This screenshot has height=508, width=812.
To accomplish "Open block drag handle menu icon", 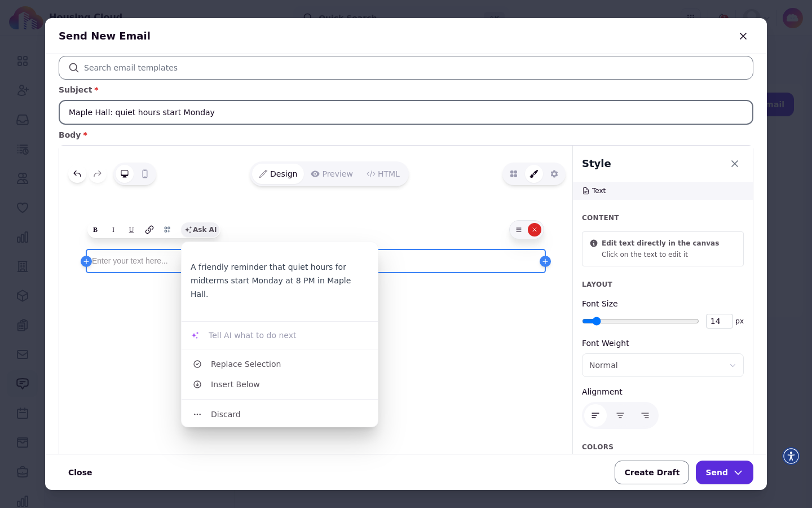I will click(x=519, y=230).
